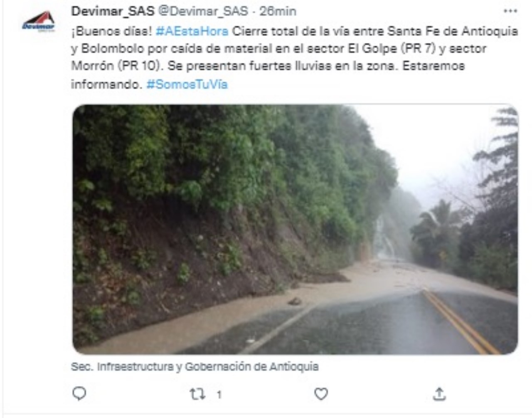This screenshot has height=418, width=532.
Task: Click the Devimar logo avatar
Action: (39, 22)
